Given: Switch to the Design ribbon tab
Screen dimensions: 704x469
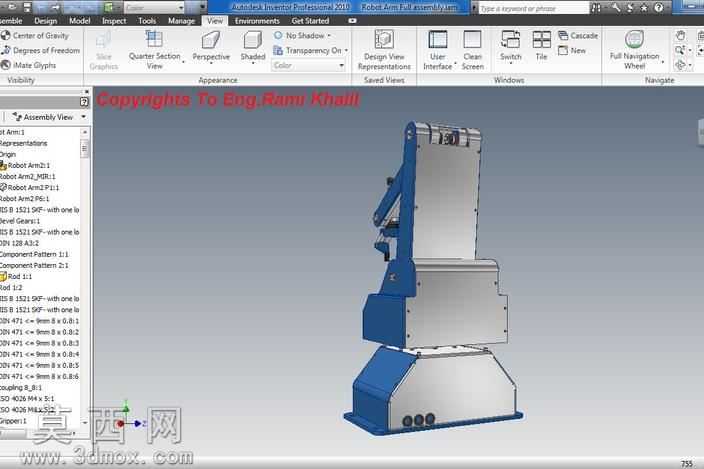Looking at the screenshot, I should coord(45,21).
